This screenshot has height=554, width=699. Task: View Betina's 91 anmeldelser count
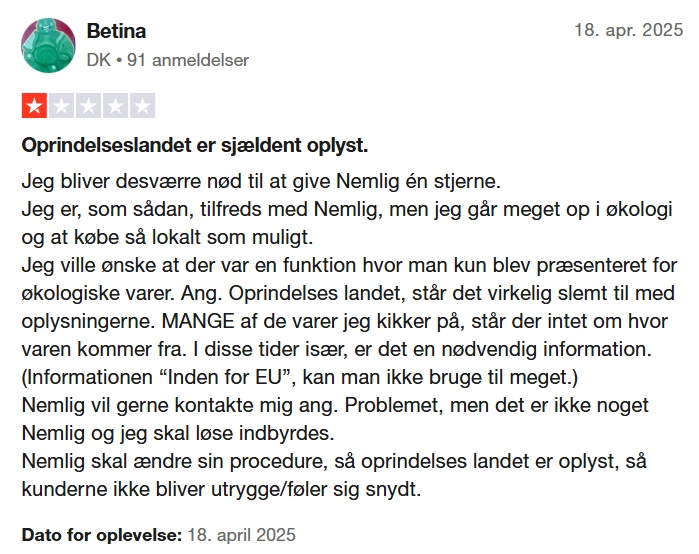pyautogui.click(x=188, y=60)
